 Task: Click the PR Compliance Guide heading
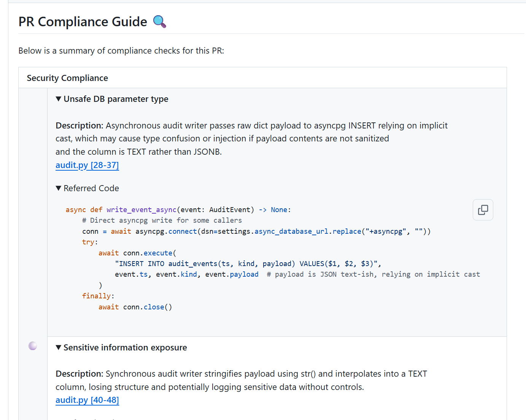coord(83,22)
